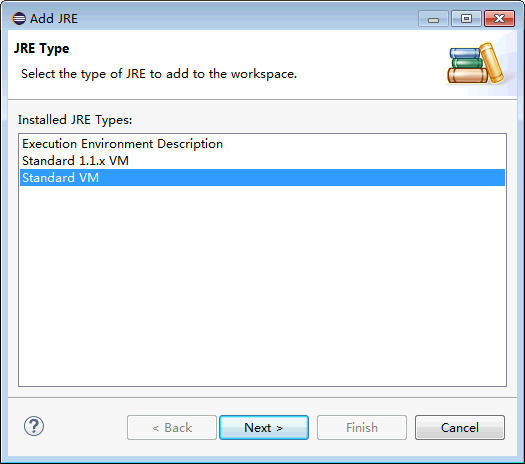Cancel the Add JRE wizard
This screenshot has height=464, width=525.
point(460,428)
